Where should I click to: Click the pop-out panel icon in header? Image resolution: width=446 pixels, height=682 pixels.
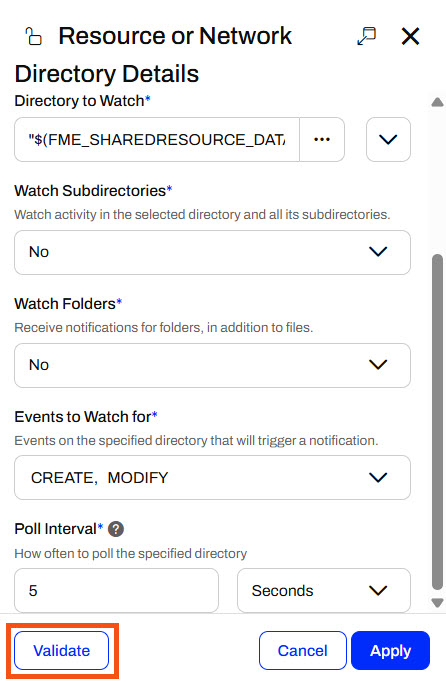pos(366,36)
